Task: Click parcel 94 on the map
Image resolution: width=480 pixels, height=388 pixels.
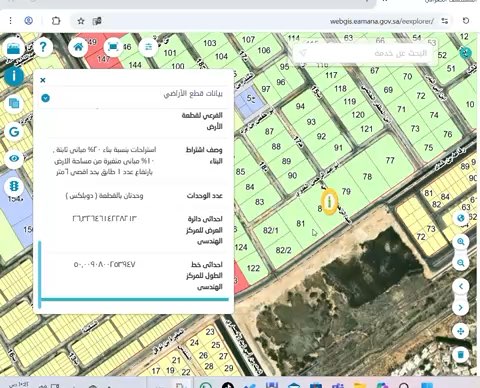Action: point(300,106)
